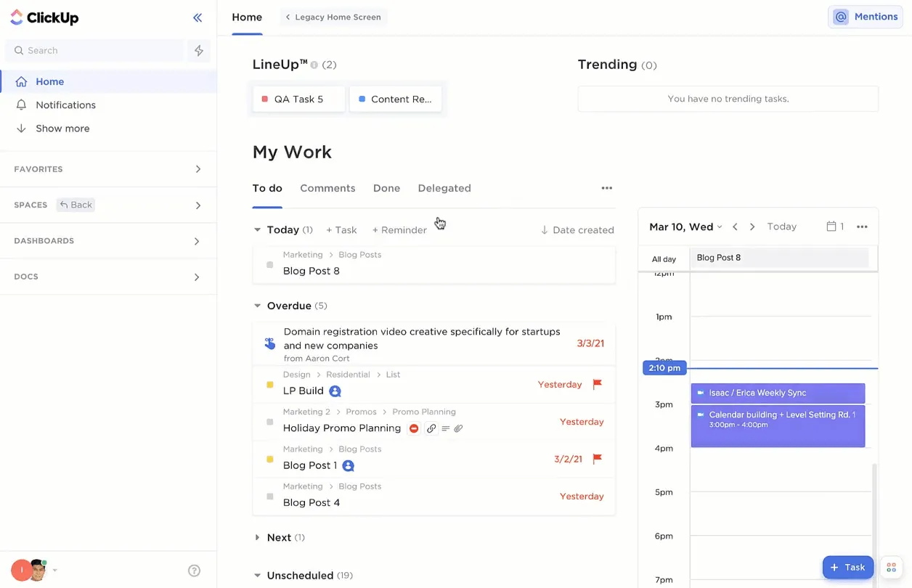
Task: Click the sidebar Search field
Action: tap(95, 50)
